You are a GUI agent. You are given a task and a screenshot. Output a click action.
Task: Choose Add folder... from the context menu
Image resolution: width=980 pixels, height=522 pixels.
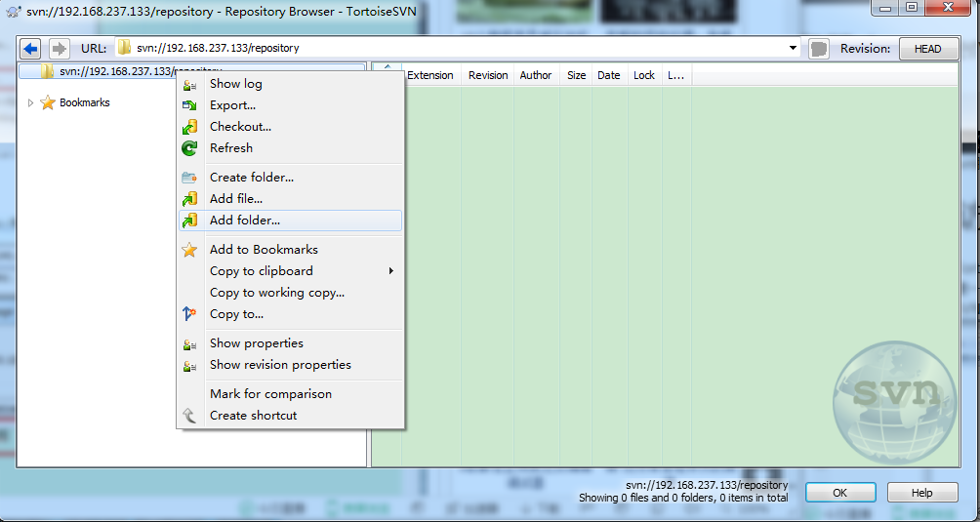(291, 220)
